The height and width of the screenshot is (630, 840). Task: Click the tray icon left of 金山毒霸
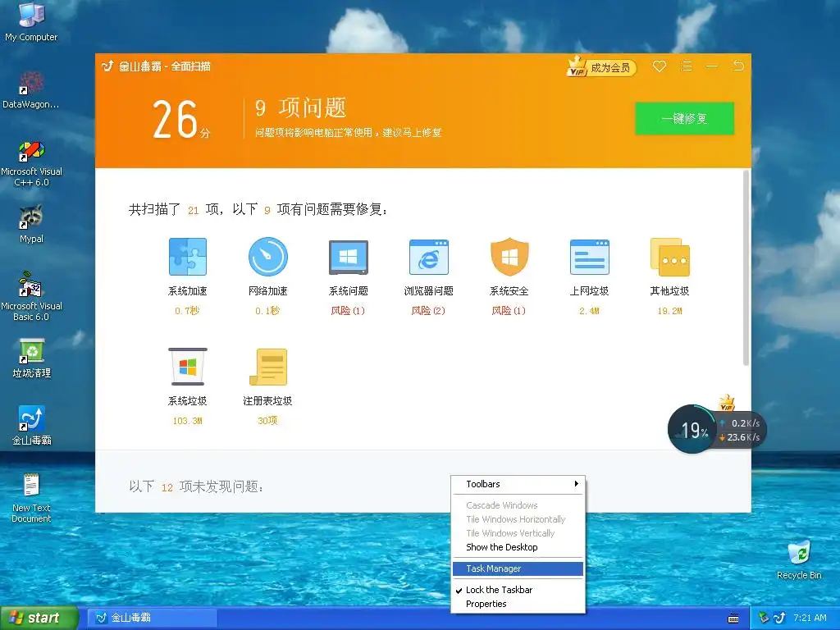[765, 619]
